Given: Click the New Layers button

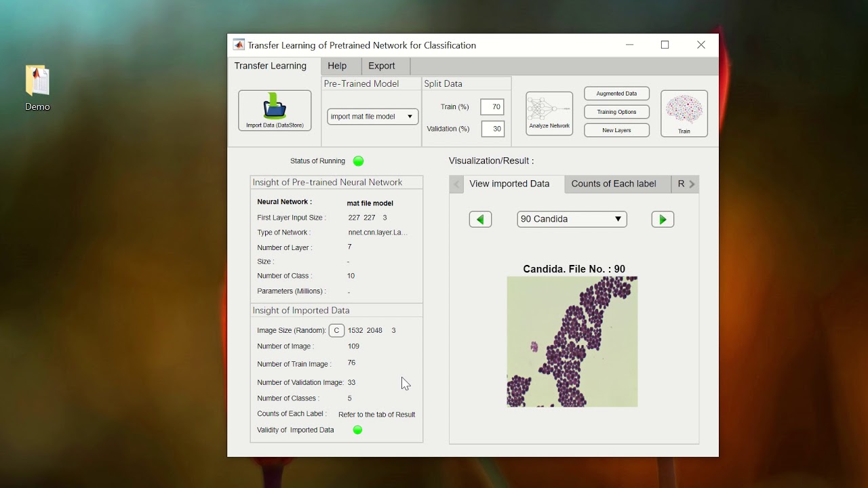Looking at the screenshot, I should (x=616, y=130).
